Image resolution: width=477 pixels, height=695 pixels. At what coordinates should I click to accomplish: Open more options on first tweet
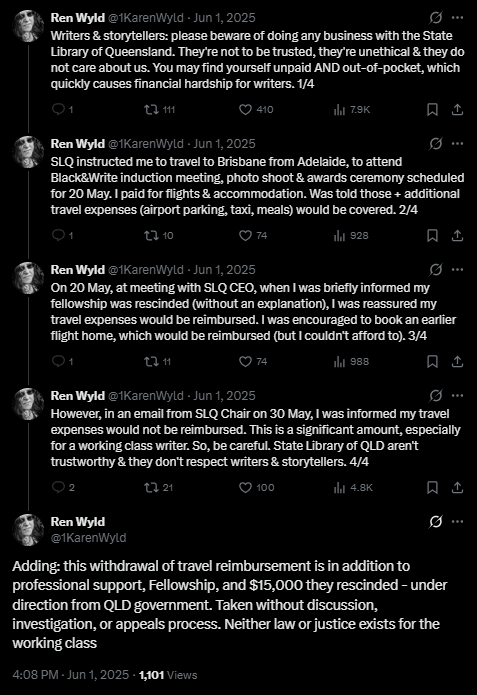[x=457, y=18]
